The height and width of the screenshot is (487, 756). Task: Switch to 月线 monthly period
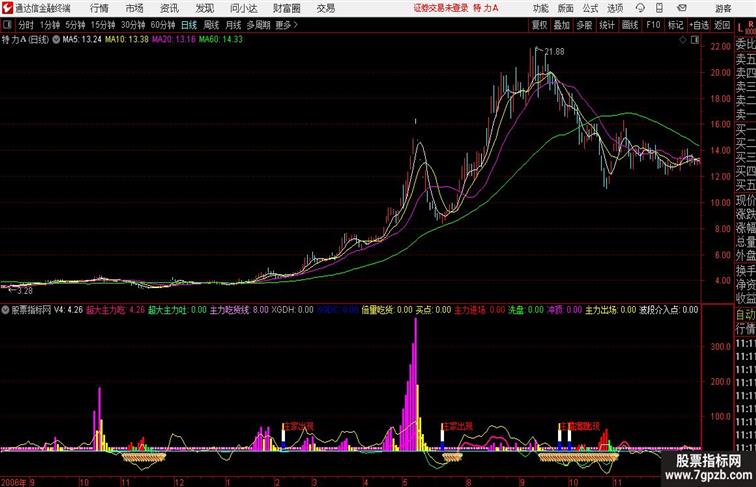[233, 25]
